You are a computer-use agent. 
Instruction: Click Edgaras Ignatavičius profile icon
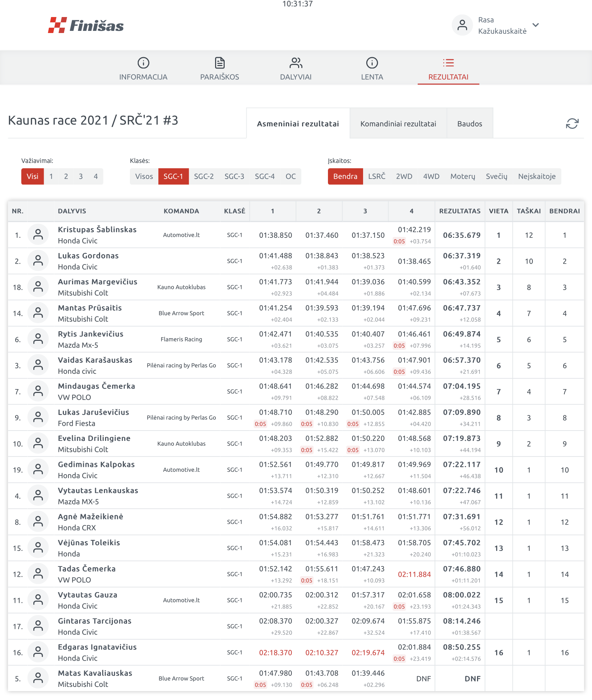click(38, 652)
